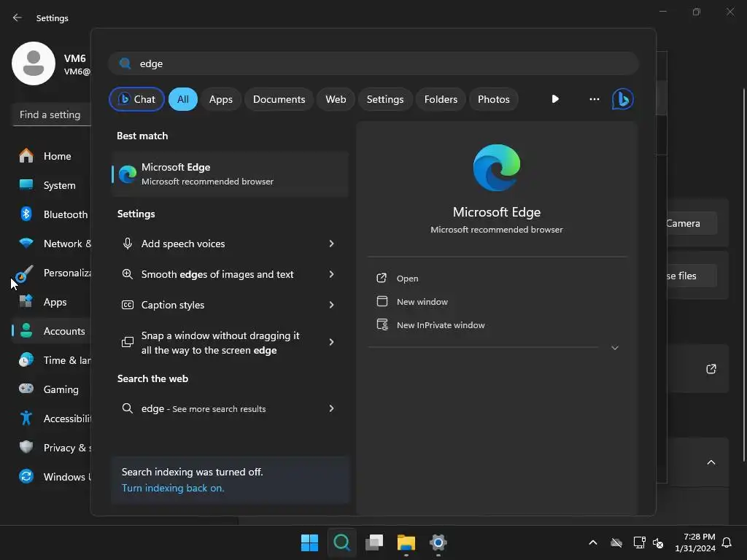Click the OneDrive cloud icon in system tray
This screenshot has width=747, height=560.
[616, 542]
